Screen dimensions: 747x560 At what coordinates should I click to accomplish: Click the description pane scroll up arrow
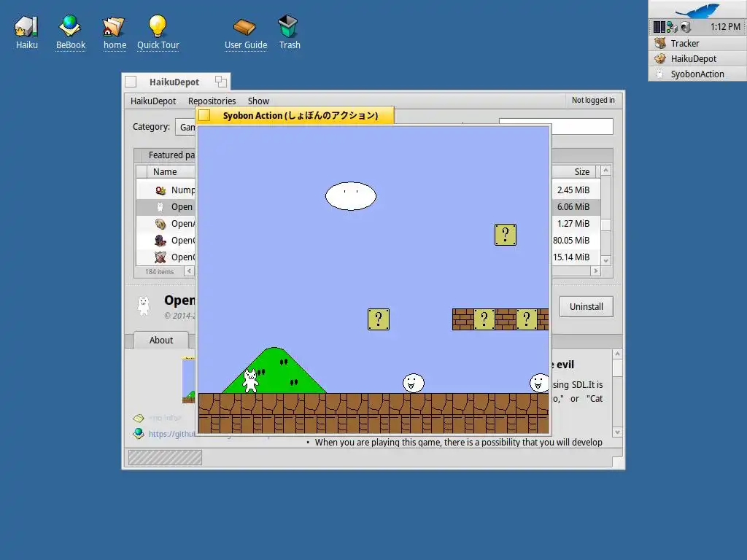click(617, 354)
